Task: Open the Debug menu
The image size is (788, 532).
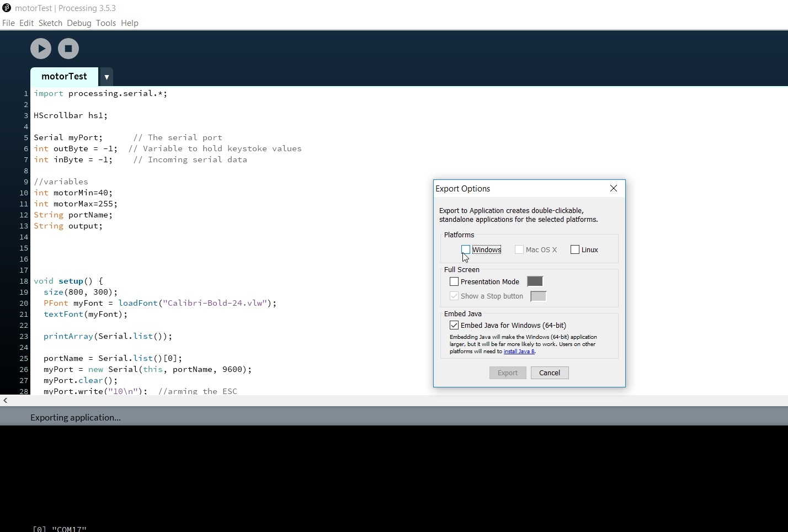Action: (79, 23)
